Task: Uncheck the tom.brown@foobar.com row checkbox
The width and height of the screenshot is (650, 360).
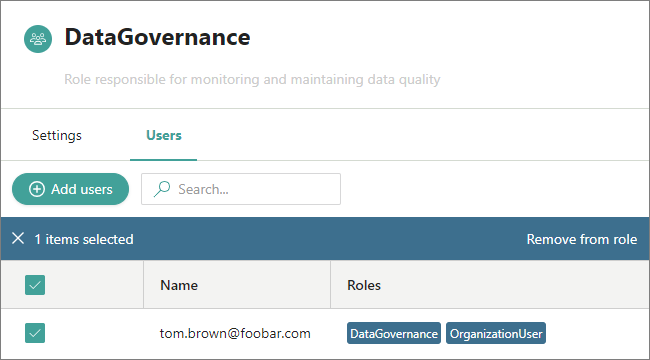Action: [35, 333]
